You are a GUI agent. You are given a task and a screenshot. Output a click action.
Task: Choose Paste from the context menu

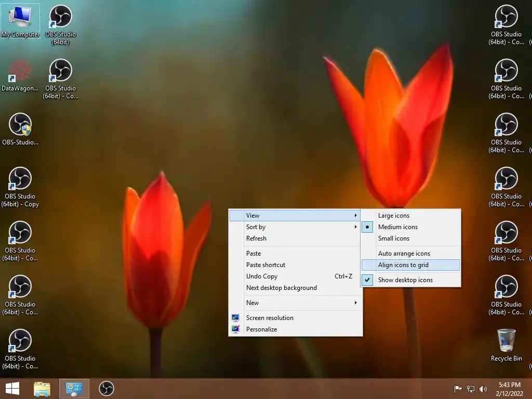point(295,254)
